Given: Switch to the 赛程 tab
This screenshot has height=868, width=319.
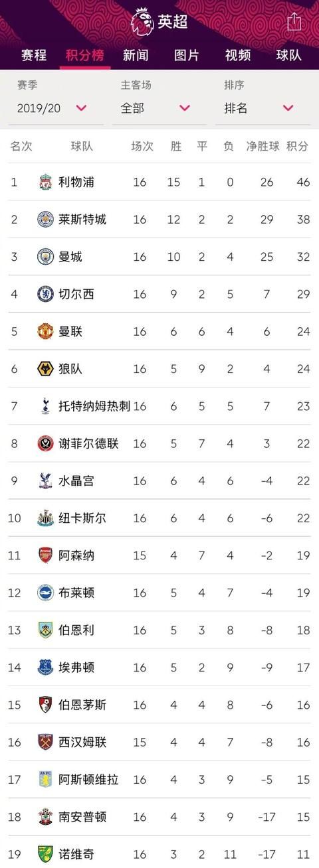Looking at the screenshot, I should click(x=34, y=55).
